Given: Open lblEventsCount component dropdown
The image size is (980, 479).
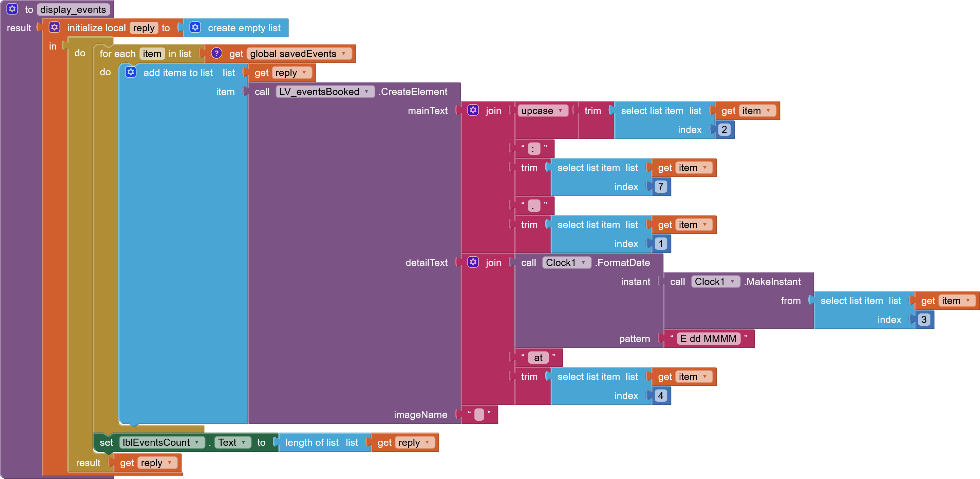Looking at the screenshot, I should (x=162, y=442).
